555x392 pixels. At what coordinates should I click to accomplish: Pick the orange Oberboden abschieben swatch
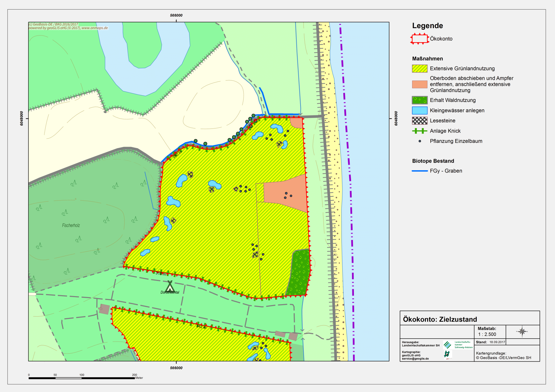(419, 84)
